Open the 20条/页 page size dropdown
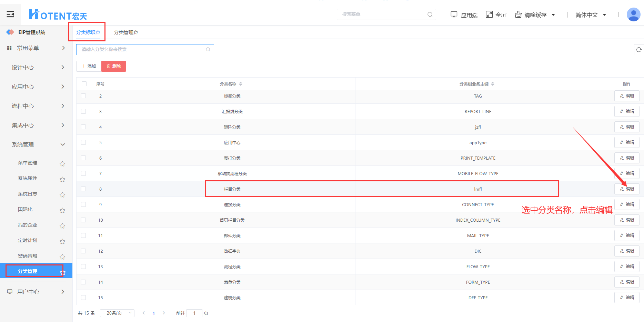Viewport: 644px width, 322px height. coord(117,313)
